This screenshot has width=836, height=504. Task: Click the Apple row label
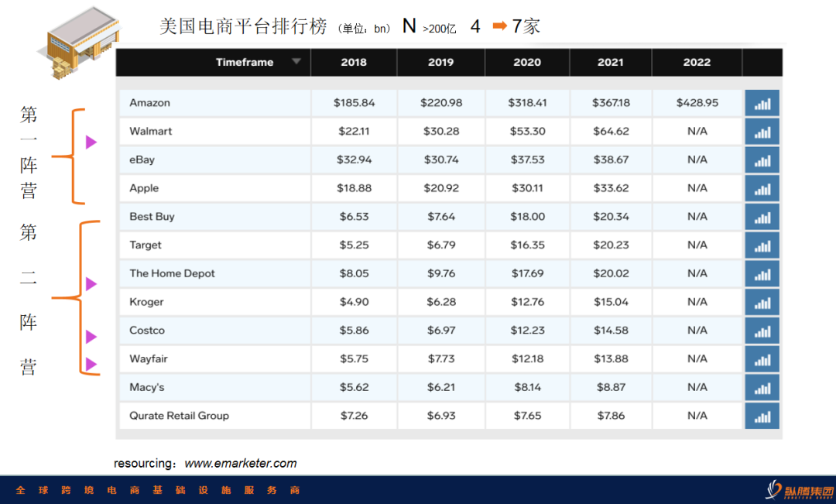pyautogui.click(x=144, y=187)
